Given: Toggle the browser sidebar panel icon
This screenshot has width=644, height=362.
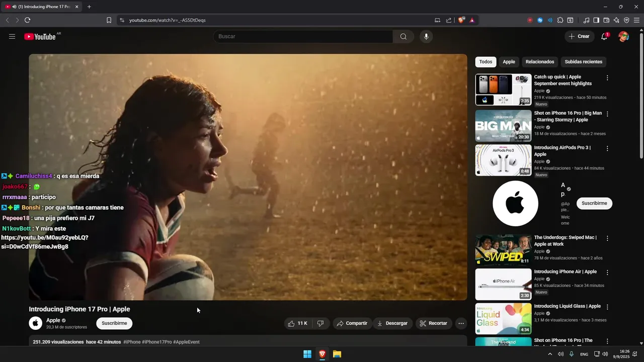Looking at the screenshot, I should (596, 20).
